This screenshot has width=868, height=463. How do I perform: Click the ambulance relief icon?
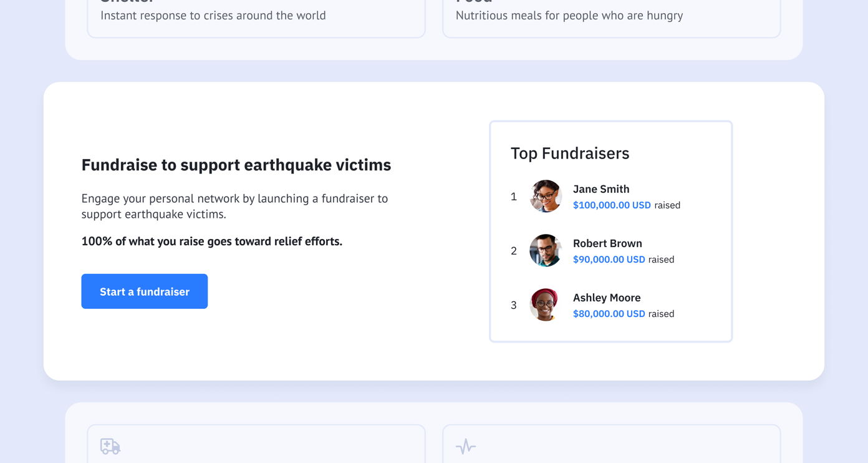(109, 446)
